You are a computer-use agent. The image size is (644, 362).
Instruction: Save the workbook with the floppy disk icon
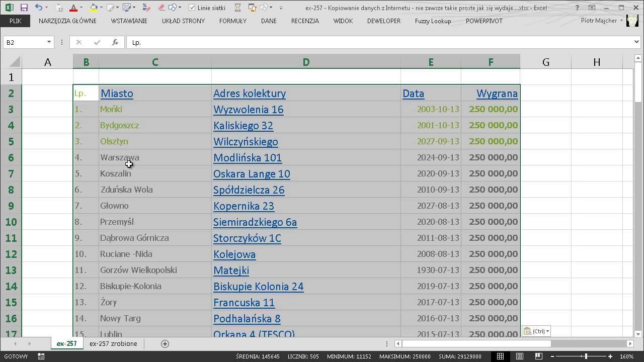[24, 8]
